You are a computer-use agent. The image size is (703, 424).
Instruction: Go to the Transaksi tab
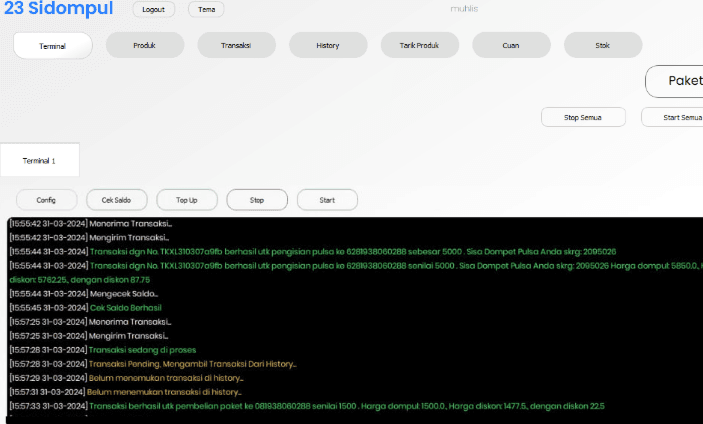tap(236, 46)
